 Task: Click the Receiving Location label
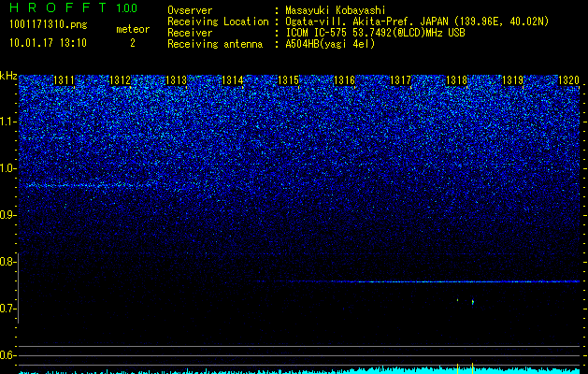tap(218, 22)
